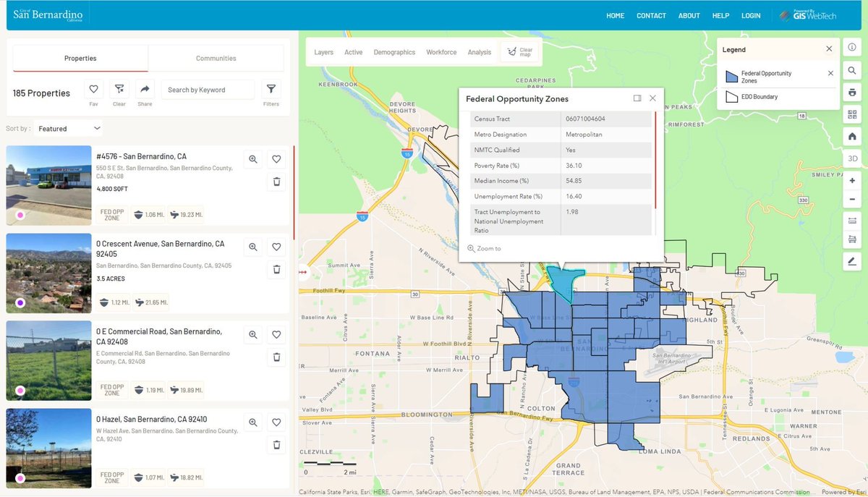Open the drive time car tool

[x=852, y=239]
